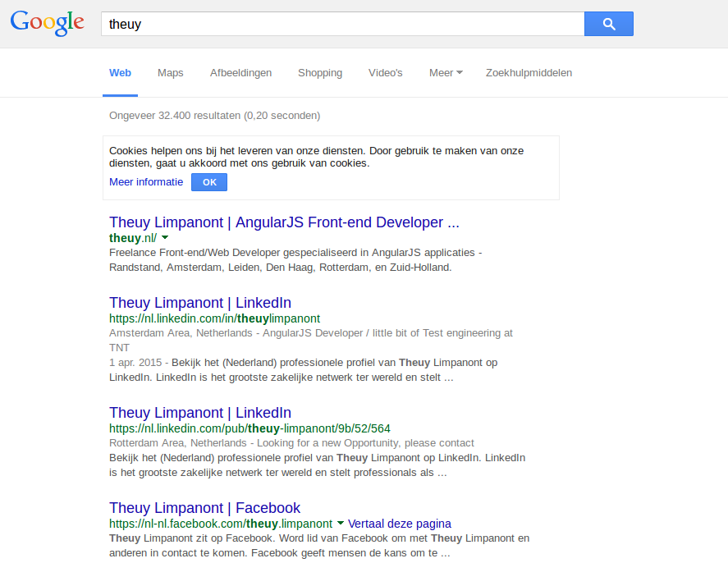This screenshot has width=728, height=563.
Task: Switch to the Maps tab
Action: click(171, 73)
